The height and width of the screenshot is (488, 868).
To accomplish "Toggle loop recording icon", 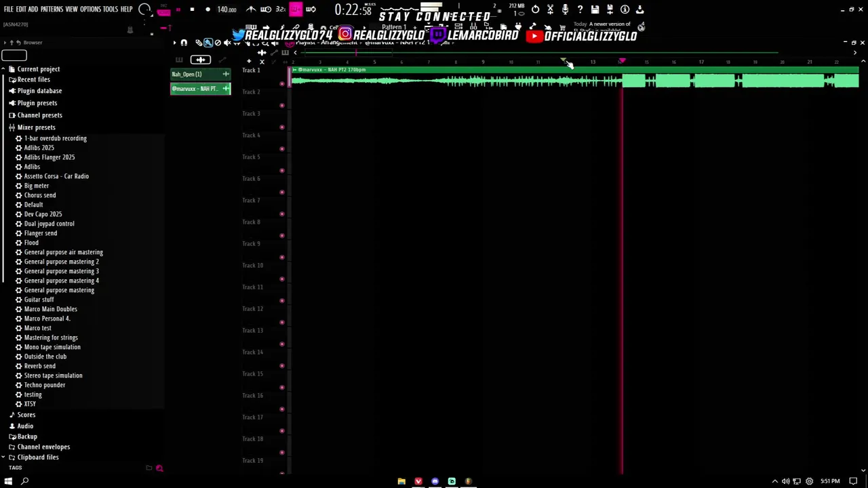I will point(311,9).
